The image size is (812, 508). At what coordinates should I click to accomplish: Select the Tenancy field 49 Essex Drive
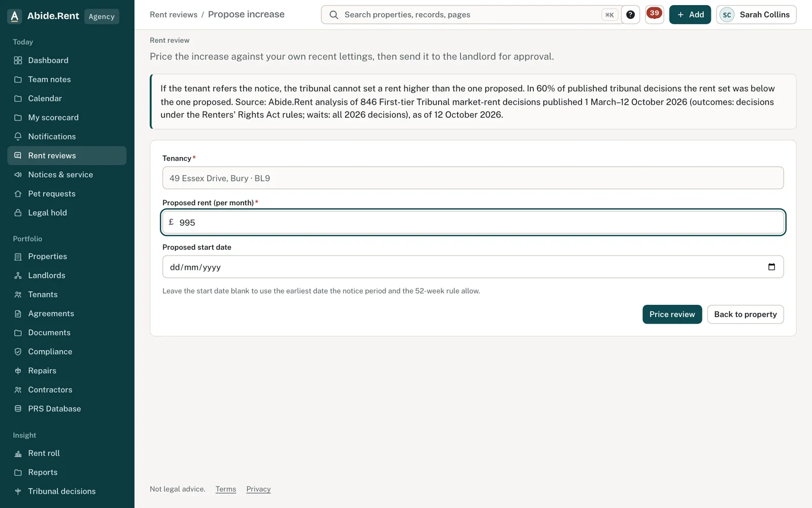point(473,178)
